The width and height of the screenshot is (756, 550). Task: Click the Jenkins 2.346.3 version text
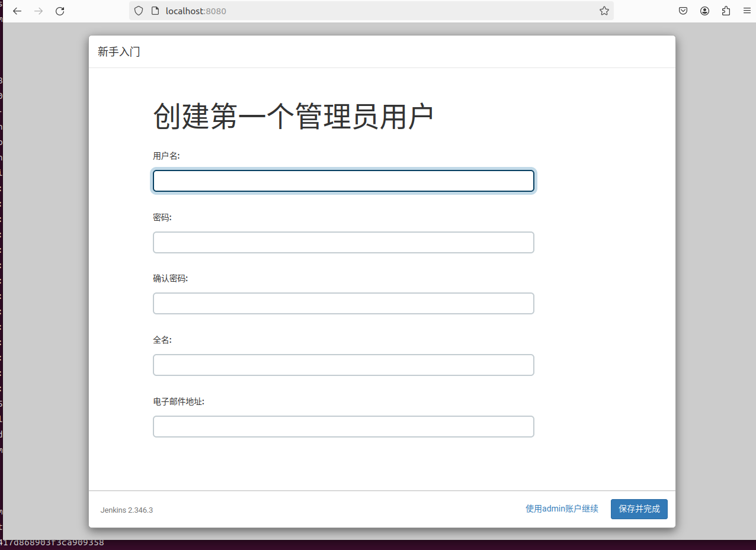point(127,510)
